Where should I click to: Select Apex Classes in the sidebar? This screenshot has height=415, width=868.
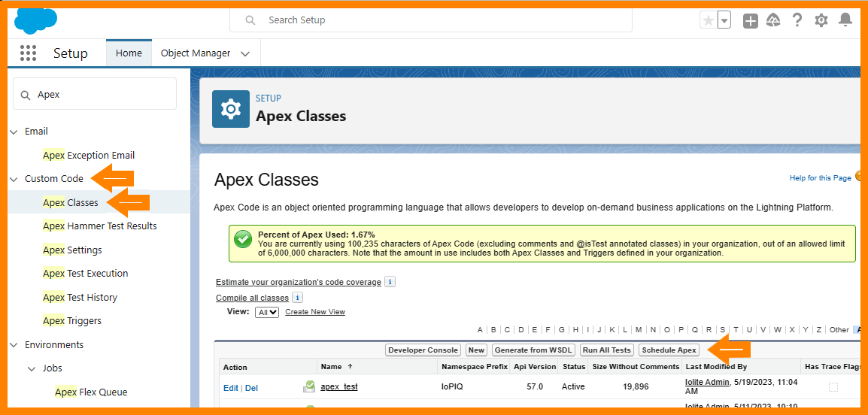pos(70,202)
